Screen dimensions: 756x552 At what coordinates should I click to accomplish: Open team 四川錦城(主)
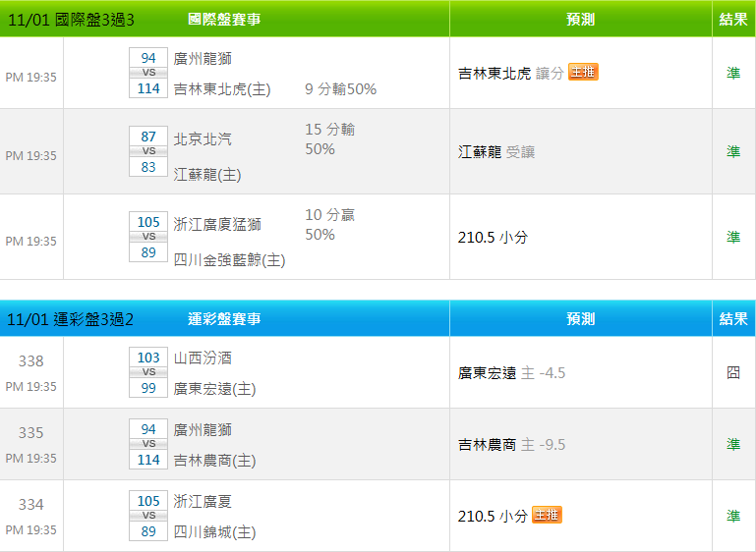coord(214,532)
